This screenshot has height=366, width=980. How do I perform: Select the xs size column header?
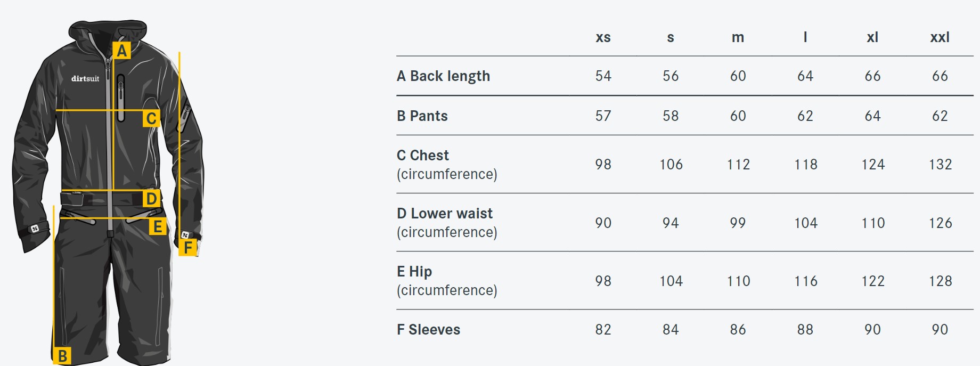tap(603, 37)
